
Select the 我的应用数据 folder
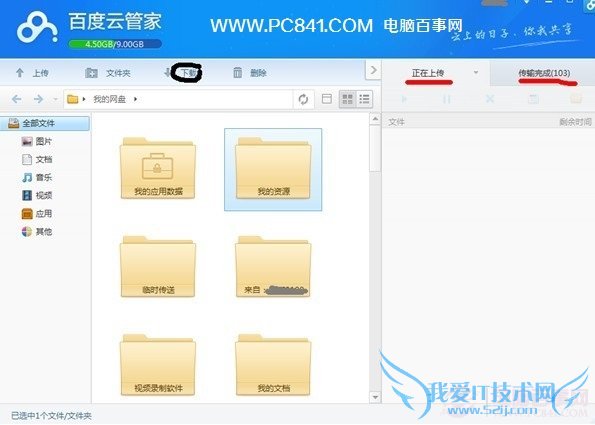pyautogui.click(x=158, y=168)
